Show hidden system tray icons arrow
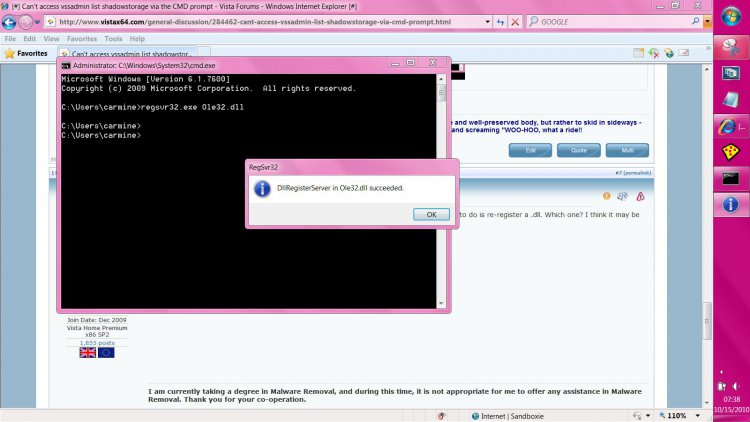 click(722, 372)
